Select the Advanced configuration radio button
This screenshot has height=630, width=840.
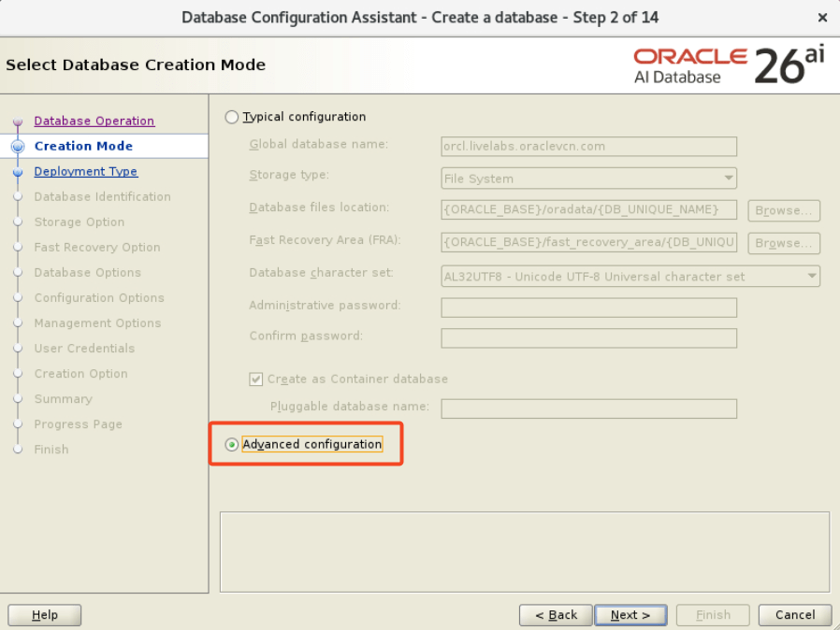232,445
